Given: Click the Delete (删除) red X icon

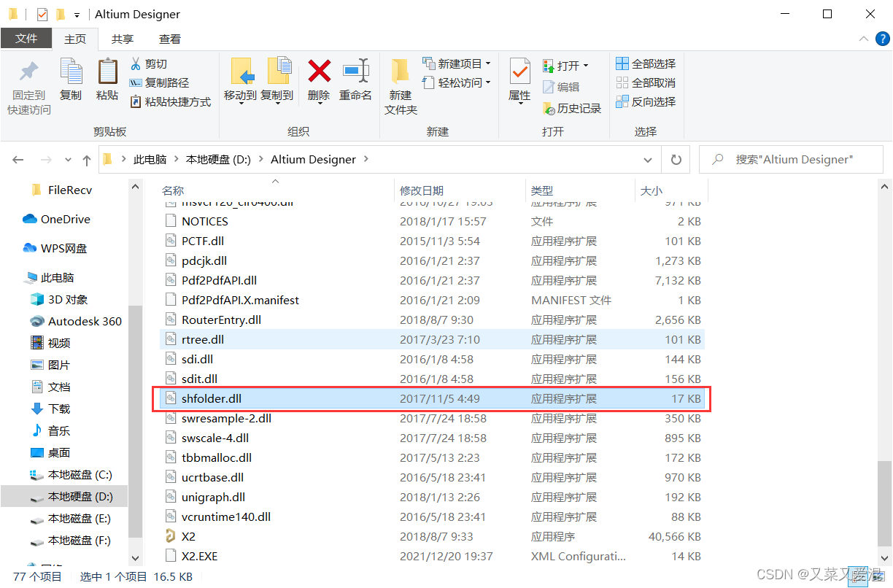Looking at the screenshot, I should 319,71.
